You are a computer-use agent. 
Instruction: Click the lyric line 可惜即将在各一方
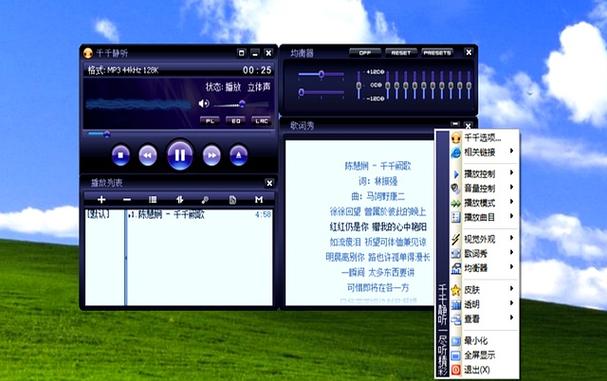(x=378, y=288)
